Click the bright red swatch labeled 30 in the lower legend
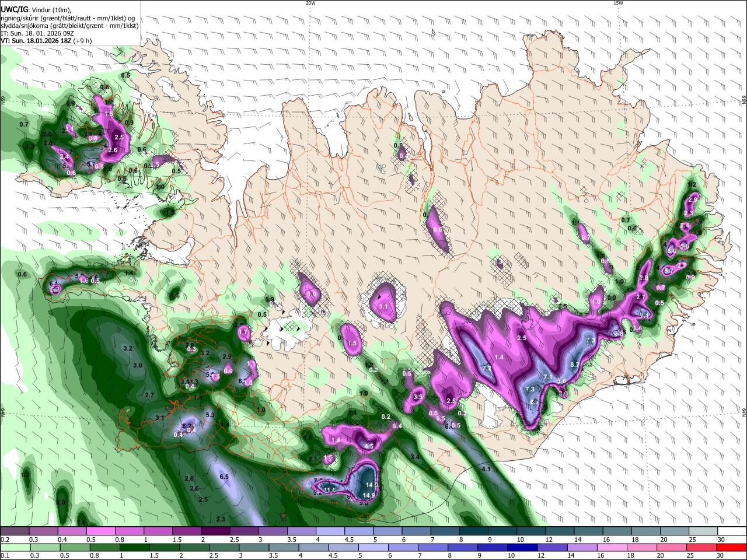The width and height of the screenshot is (747, 560). (x=732, y=547)
